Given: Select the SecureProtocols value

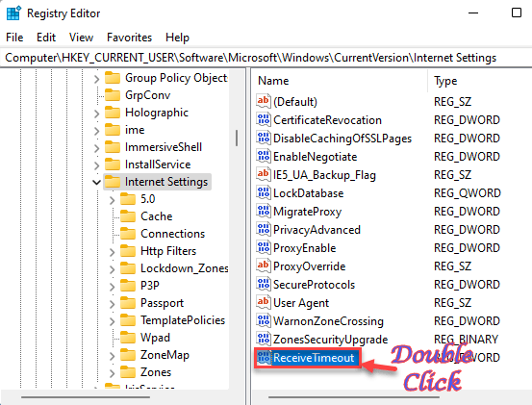Looking at the screenshot, I should (314, 285).
